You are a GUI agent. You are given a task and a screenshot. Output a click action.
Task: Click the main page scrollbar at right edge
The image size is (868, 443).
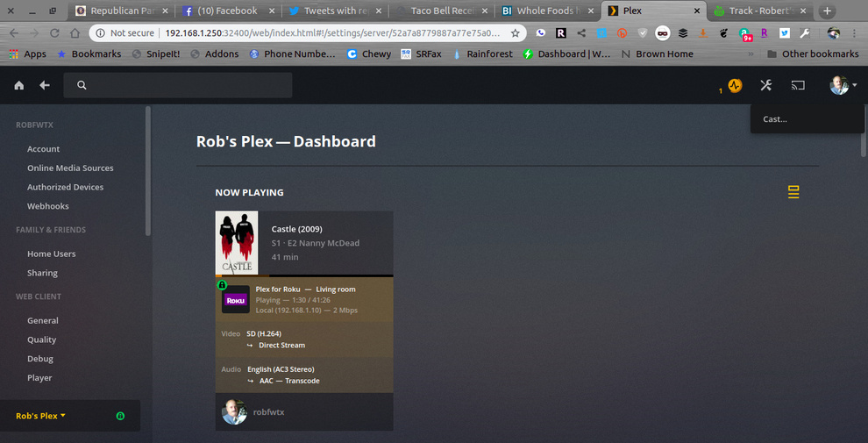click(864, 130)
